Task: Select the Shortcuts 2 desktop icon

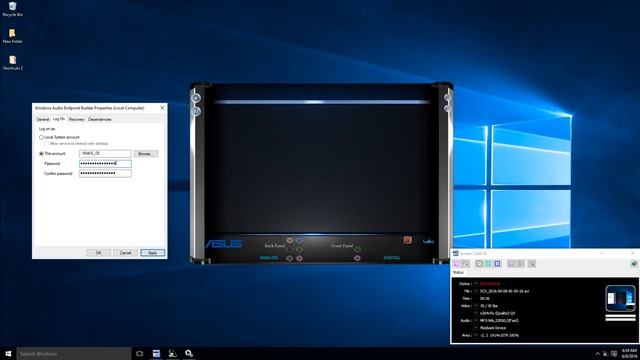Action: pos(13,63)
